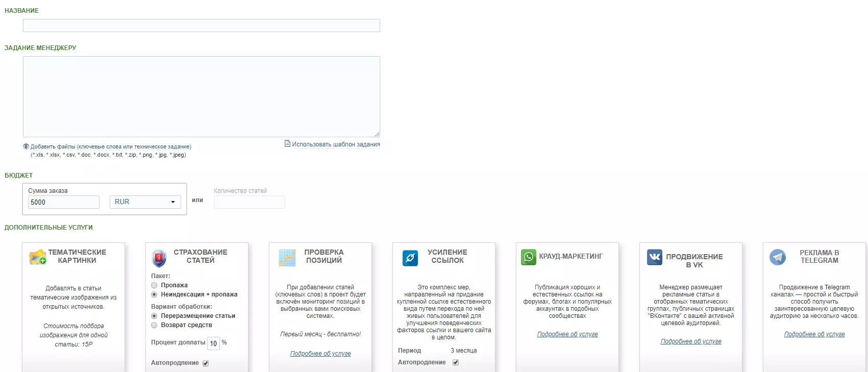Open the period 3 месяца selector

(464, 351)
